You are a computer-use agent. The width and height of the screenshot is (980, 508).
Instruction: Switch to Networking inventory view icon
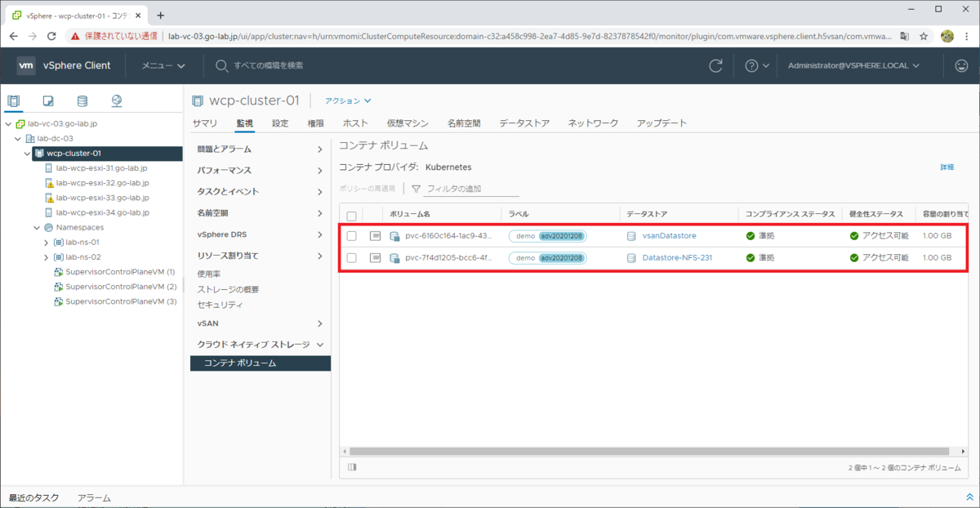click(116, 101)
